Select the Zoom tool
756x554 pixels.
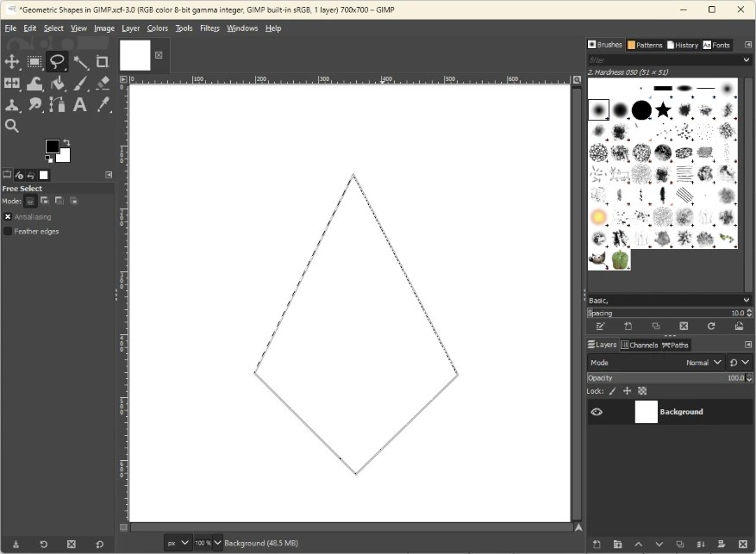click(x=11, y=126)
